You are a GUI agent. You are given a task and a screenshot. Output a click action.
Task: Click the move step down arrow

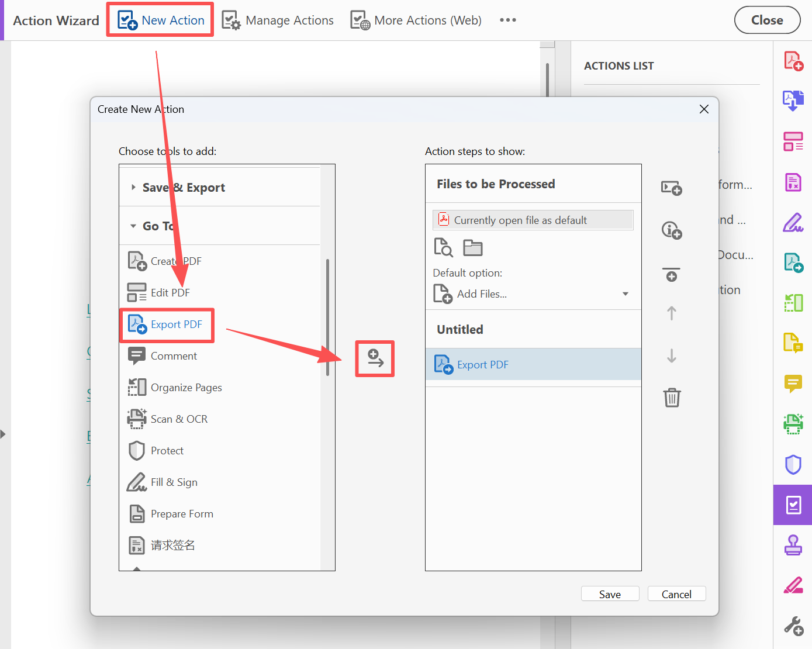672,355
